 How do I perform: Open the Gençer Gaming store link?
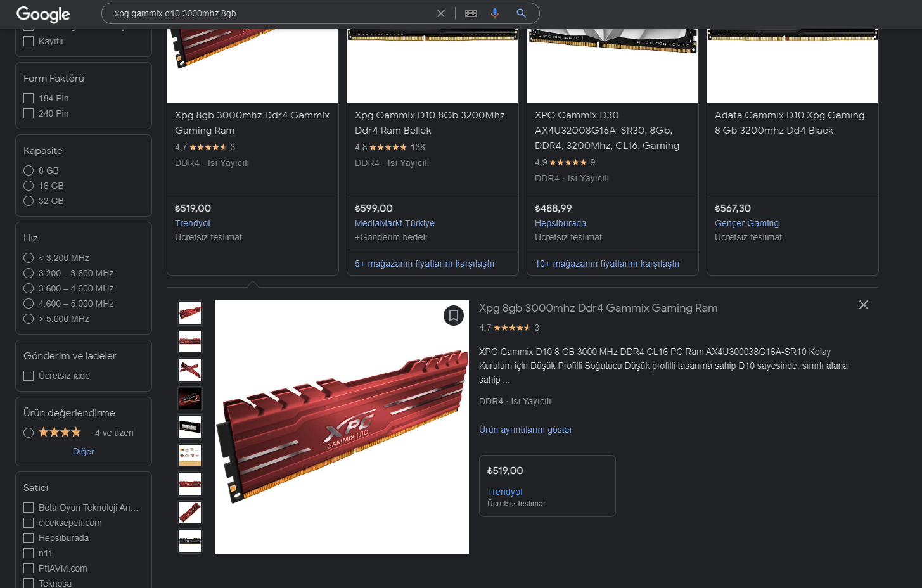pyautogui.click(x=746, y=223)
